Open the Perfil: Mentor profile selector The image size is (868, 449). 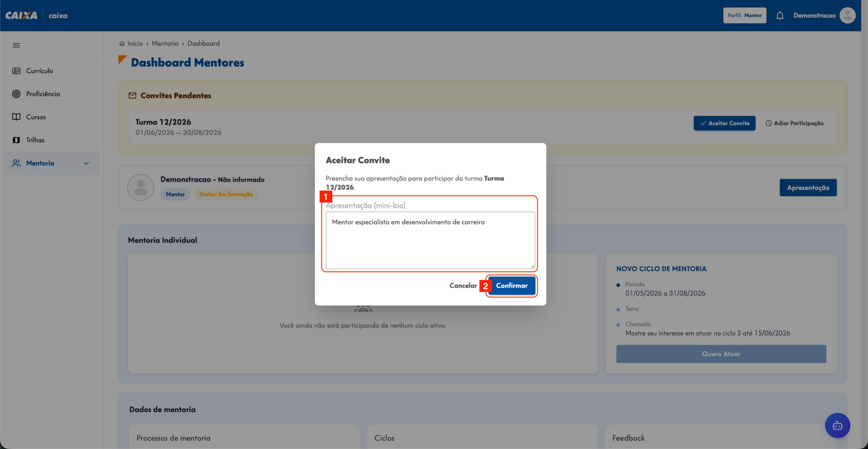[745, 16]
